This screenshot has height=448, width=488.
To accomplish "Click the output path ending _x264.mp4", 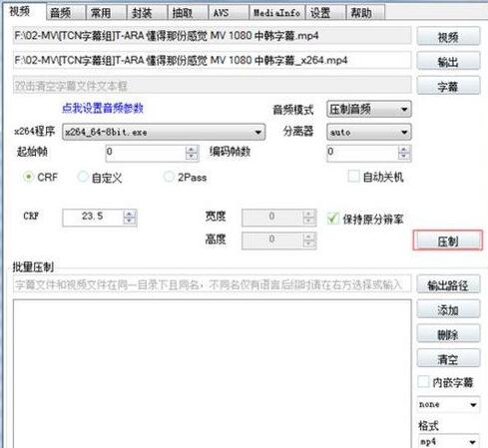I will (x=212, y=60).
